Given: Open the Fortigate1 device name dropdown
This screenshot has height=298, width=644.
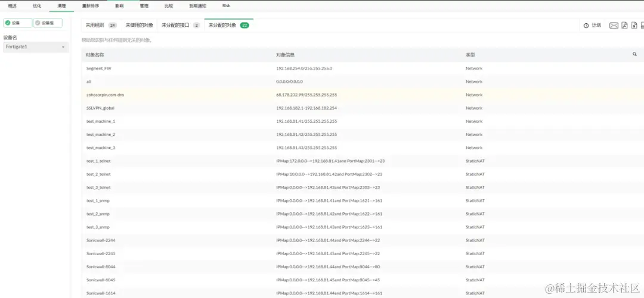Looking at the screenshot, I should 36,47.
